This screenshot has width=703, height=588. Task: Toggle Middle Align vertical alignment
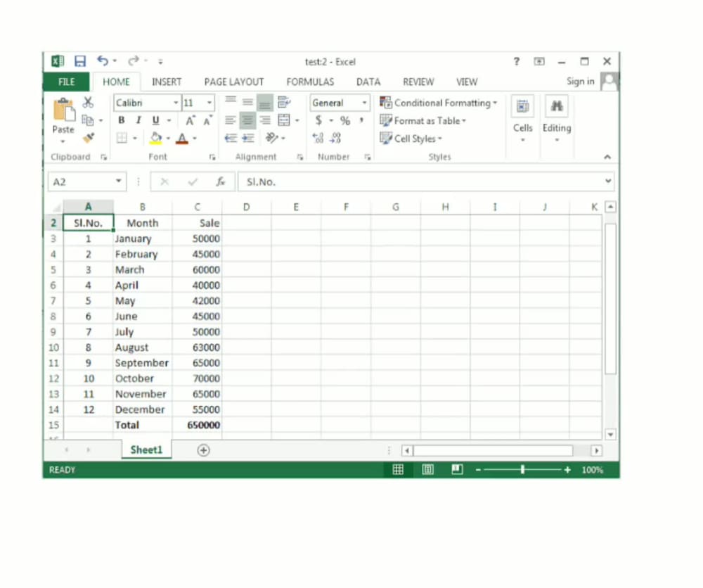247,101
